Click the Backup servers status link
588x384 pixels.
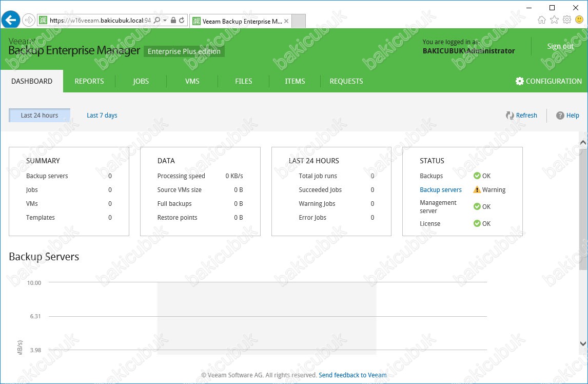[441, 190]
